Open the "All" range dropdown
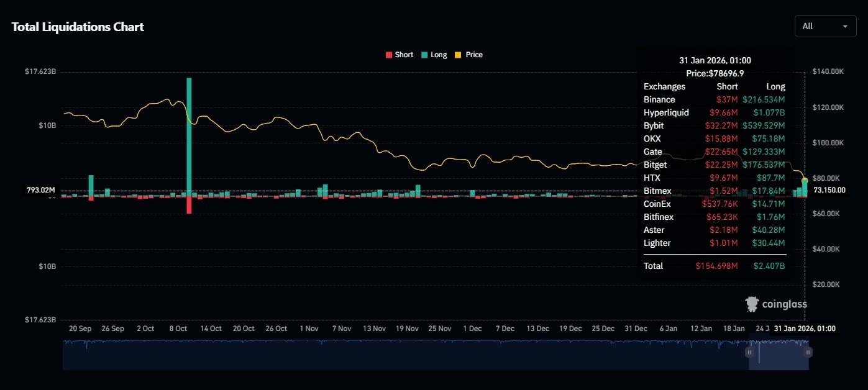This screenshot has width=868, height=390. point(825,26)
